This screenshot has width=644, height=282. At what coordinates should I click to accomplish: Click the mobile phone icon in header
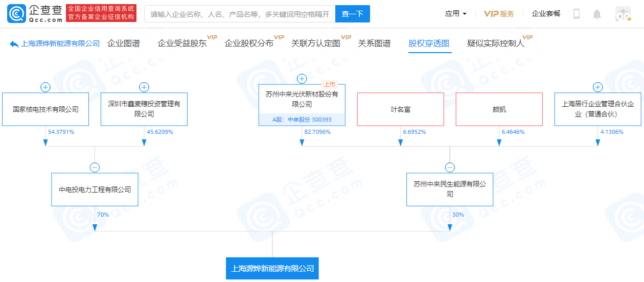point(577,14)
